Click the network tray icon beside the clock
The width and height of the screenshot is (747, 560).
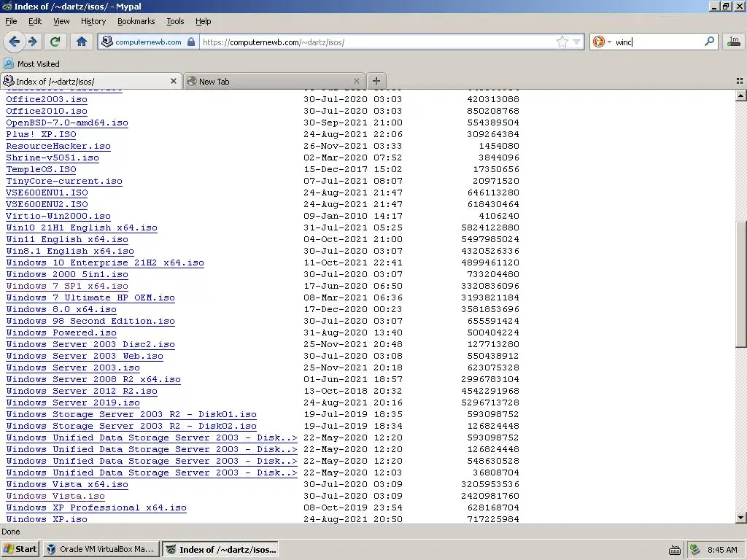[x=695, y=550]
